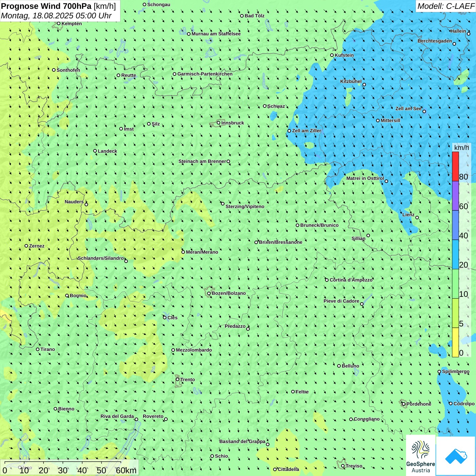
Task: Click the 'Schongau' label
Action: click(x=159, y=4)
